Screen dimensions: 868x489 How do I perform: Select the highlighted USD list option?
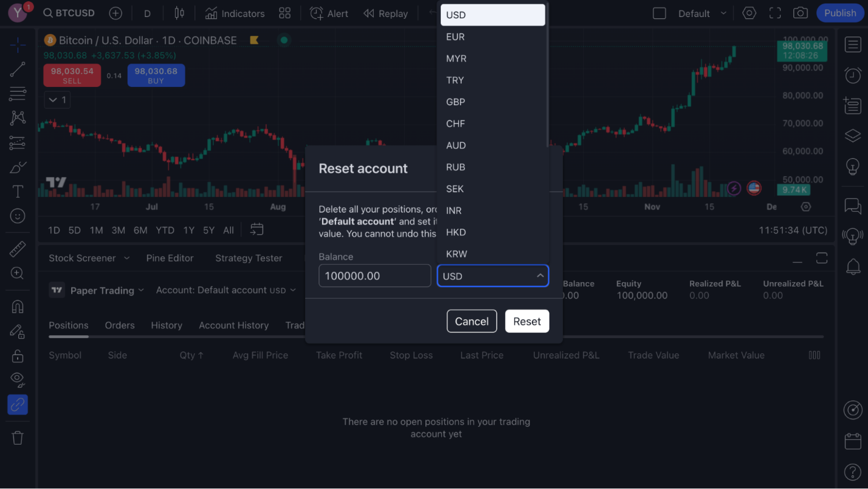pyautogui.click(x=492, y=15)
